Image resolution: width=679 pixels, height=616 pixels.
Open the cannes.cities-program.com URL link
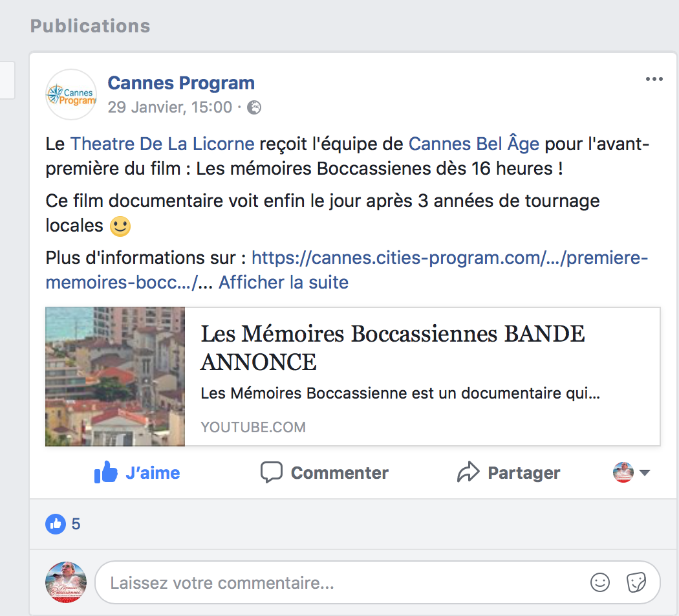(347, 270)
